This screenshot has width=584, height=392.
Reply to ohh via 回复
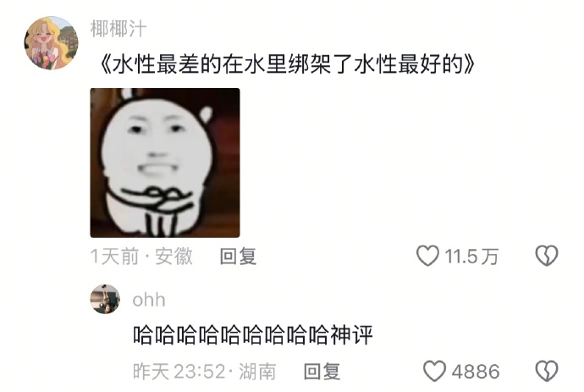[x=322, y=372]
